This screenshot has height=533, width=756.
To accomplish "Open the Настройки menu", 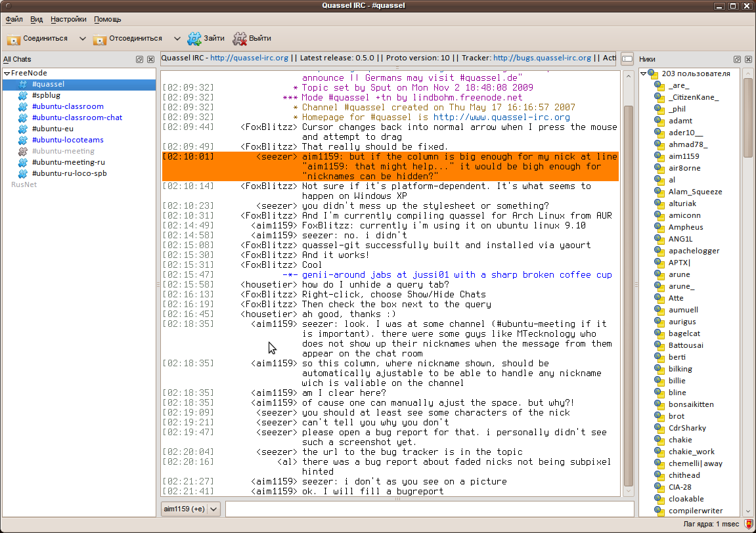I will pyautogui.click(x=68, y=19).
